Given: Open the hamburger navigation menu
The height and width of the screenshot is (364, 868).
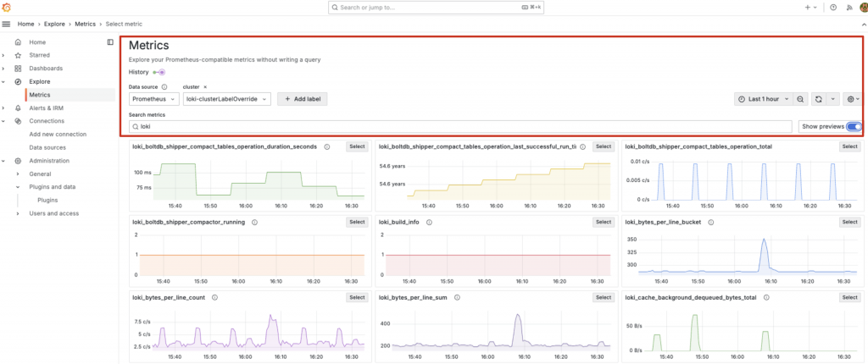Looking at the screenshot, I should pyautogui.click(x=6, y=25).
